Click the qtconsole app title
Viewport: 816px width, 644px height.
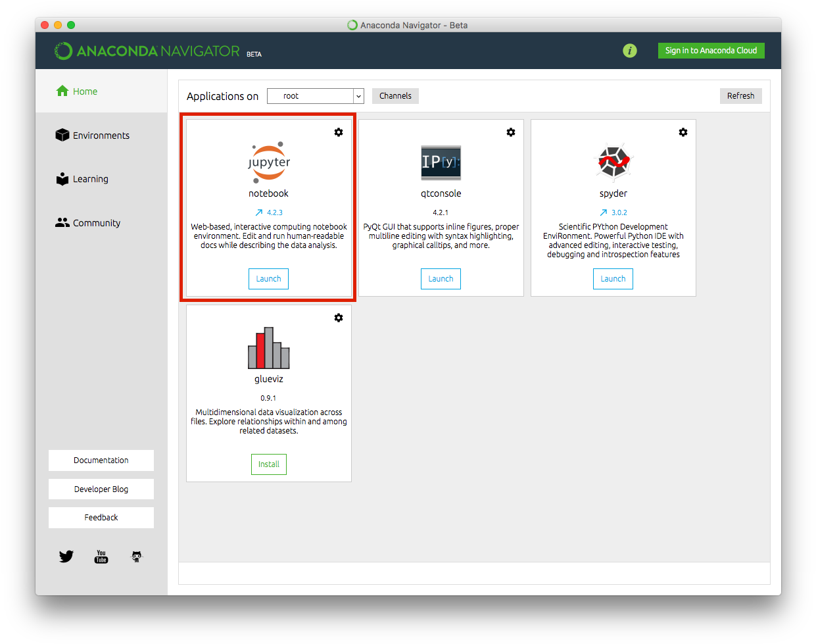tap(441, 193)
